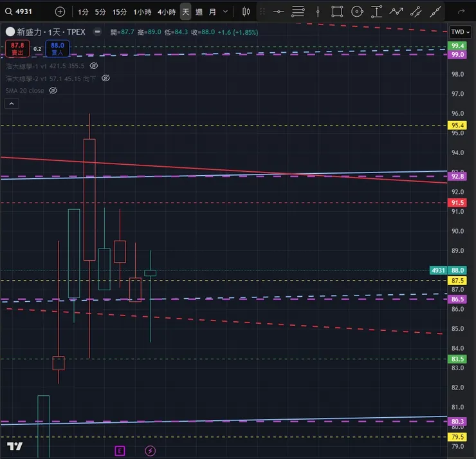Toggle visibility of 浩大線學-1 indicator
This screenshot has width=476, height=459.
tap(94, 66)
